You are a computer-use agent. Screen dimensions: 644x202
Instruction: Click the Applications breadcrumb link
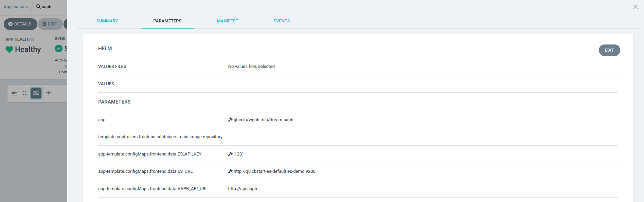tap(16, 7)
